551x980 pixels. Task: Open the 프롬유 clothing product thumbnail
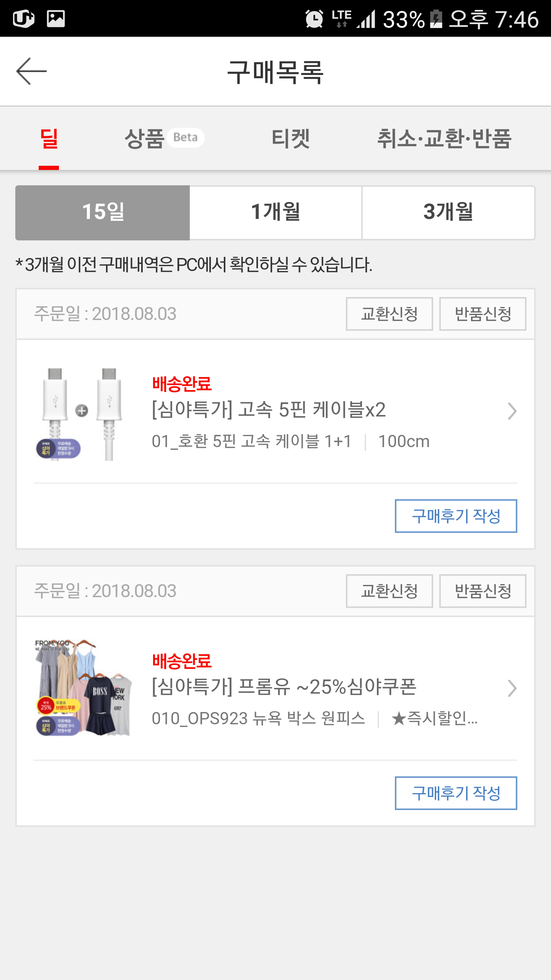83,688
